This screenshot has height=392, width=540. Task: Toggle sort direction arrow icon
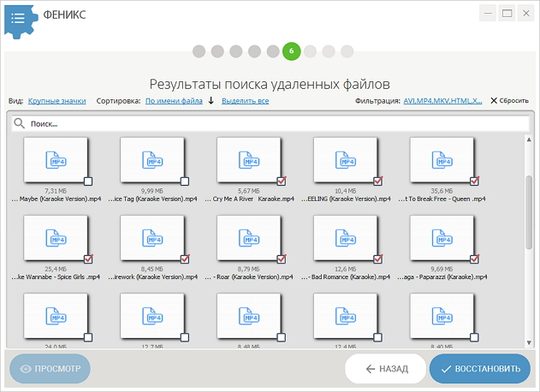point(211,101)
